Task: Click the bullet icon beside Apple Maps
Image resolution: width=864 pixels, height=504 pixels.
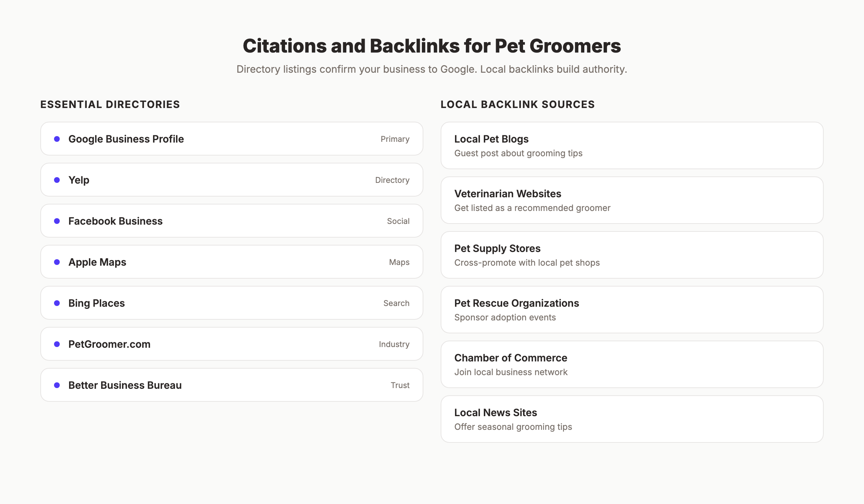Action: coord(57,262)
